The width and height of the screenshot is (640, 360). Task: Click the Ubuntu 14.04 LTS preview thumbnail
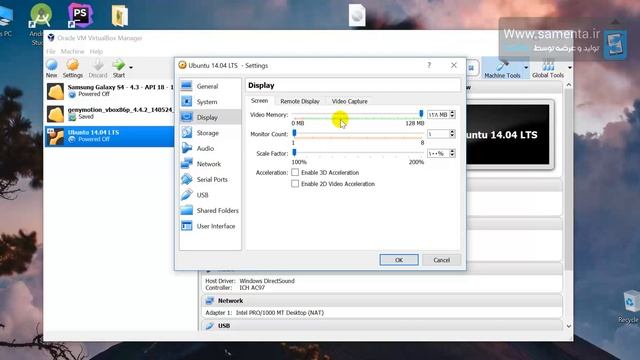click(508, 135)
